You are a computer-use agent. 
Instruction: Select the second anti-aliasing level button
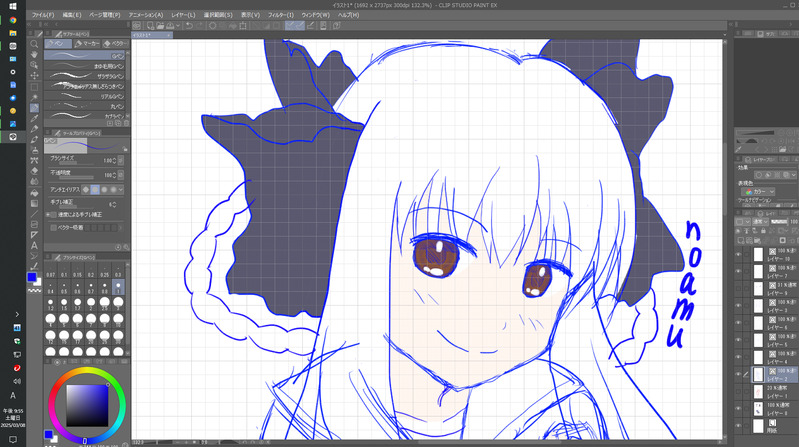(x=95, y=190)
